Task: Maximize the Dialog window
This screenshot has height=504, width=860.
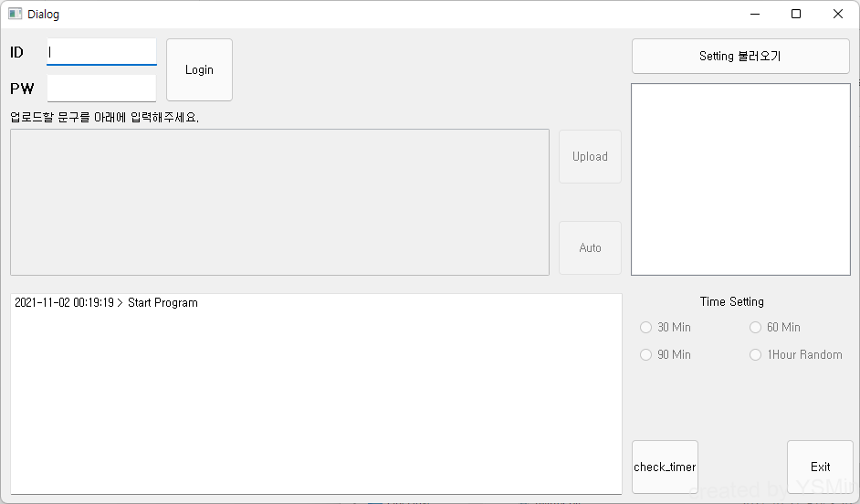Action: pos(796,15)
